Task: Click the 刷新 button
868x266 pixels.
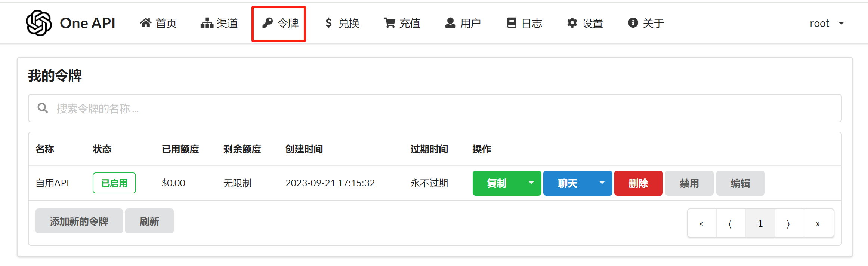Action: click(149, 221)
